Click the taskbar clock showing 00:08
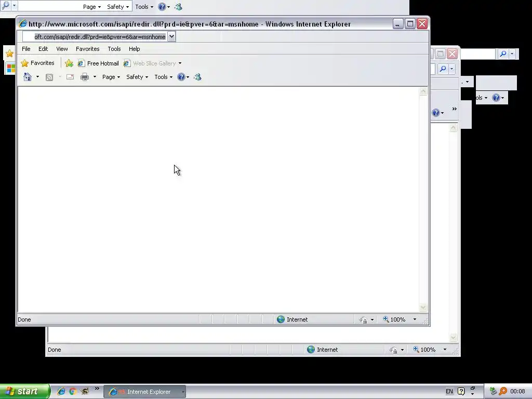 (x=518, y=392)
